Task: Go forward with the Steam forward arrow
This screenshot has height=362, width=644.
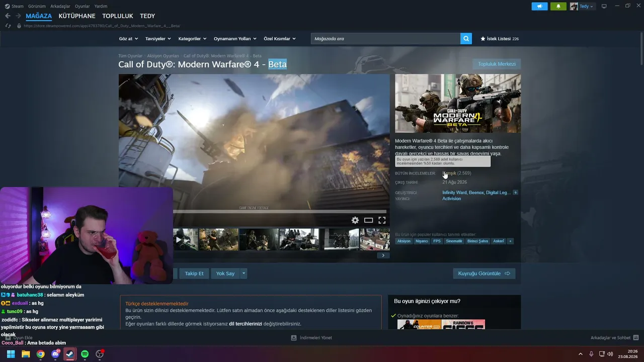Action: click(18, 16)
